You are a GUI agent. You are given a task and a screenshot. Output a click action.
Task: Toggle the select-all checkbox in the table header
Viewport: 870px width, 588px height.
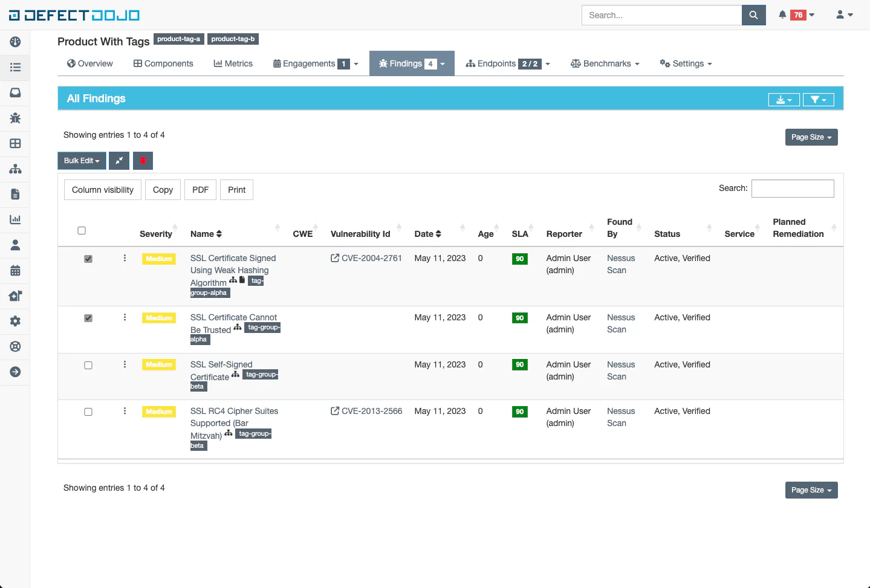pos(82,230)
